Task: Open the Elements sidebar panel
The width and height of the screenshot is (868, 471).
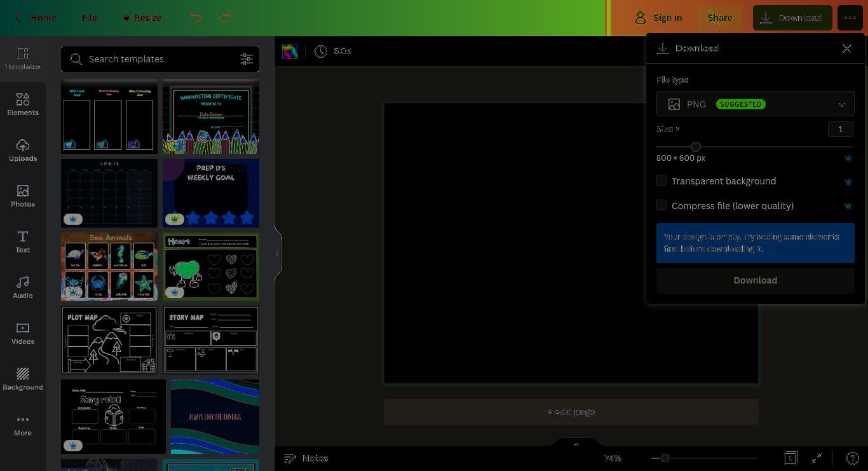Action: (x=23, y=104)
